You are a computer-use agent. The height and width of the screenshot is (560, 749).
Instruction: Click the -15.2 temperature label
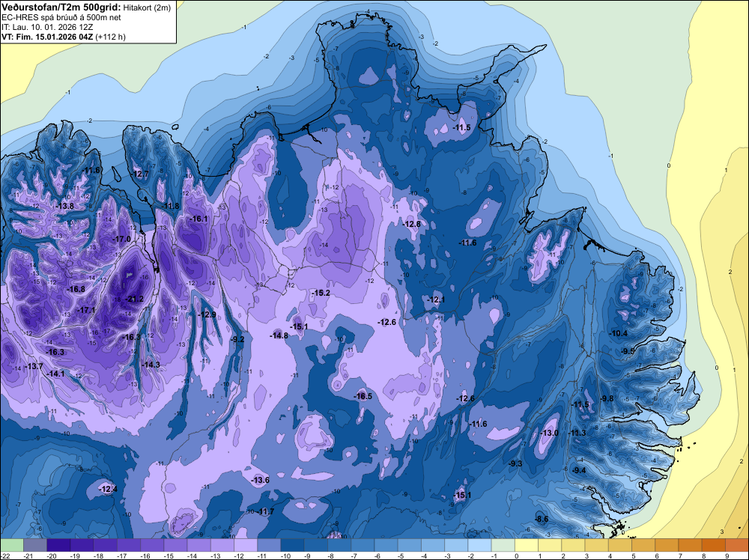[x=321, y=293]
